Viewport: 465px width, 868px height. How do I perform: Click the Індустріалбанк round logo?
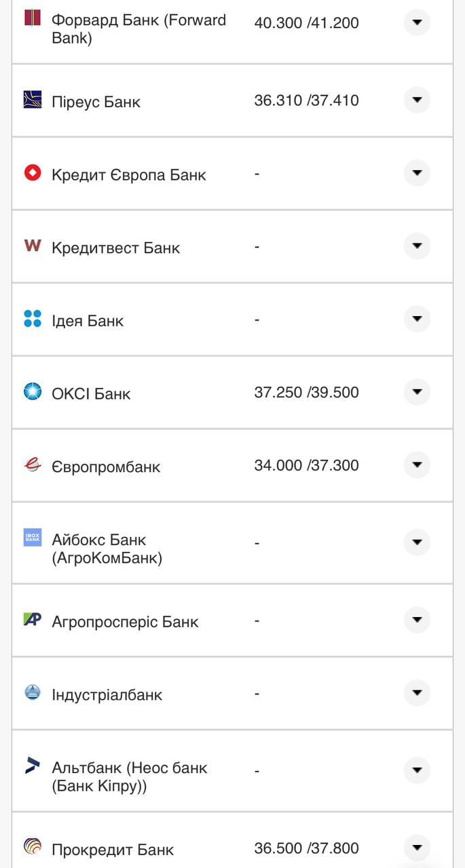(x=33, y=692)
